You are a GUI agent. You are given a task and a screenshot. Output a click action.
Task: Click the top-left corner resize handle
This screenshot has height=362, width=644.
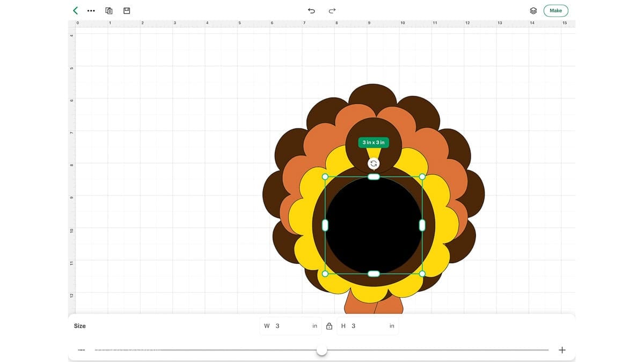[325, 176]
